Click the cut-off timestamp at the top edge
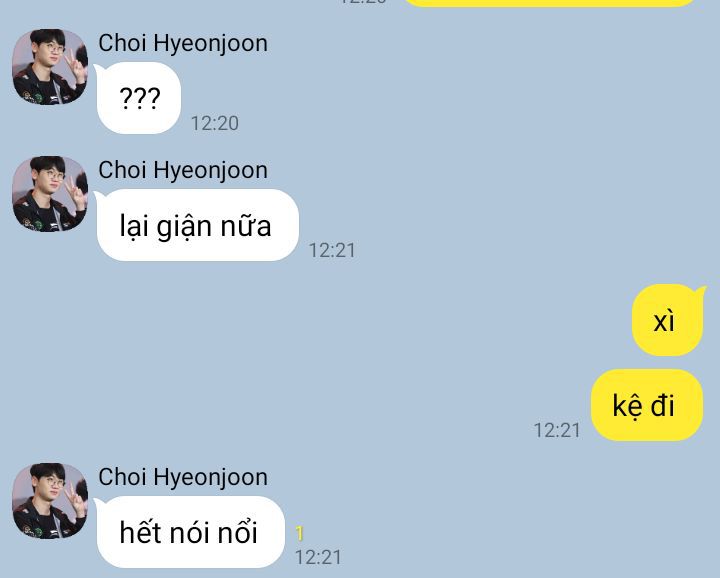This screenshot has width=720, height=578. pyautogui.click(x=363, y=2)
